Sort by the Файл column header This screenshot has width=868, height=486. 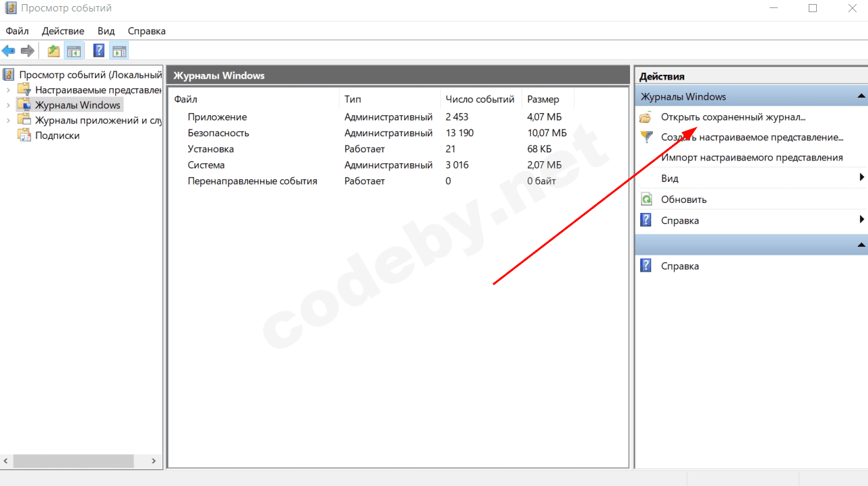pyautogui.click(x=255, y=99)
